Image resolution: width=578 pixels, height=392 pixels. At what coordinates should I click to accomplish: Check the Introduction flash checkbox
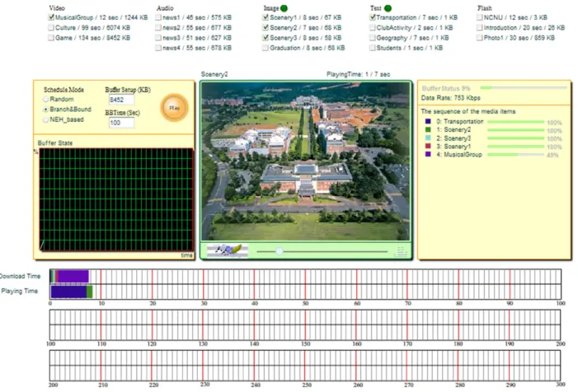(x=479, y=28)
